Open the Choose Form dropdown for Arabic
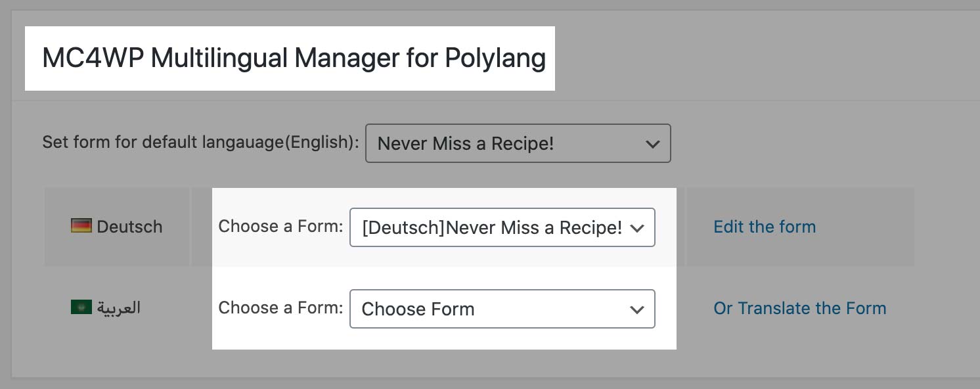Screen dimensions: 980x389 tap(502, 309)
